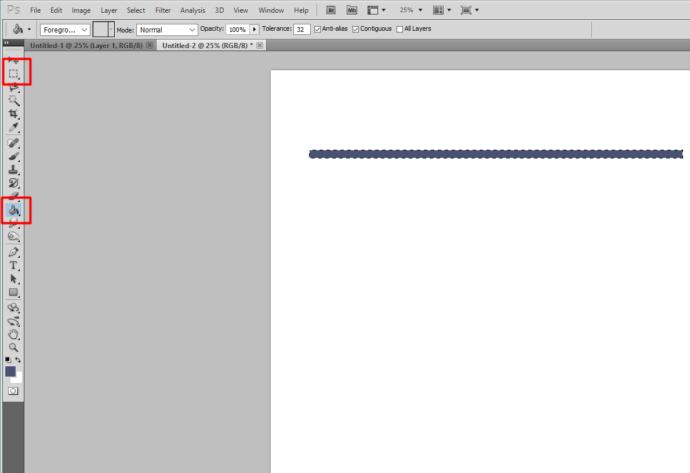This screenshot has width=690, height=473.
Task: Open the 3D menu
Action: (219, 10)
